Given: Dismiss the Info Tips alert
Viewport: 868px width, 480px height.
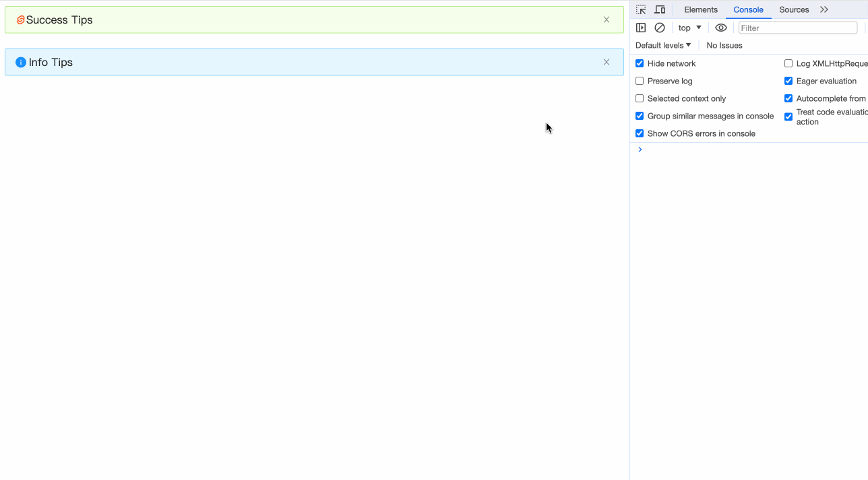Looking at the screenshot, I should pos(607,62).
